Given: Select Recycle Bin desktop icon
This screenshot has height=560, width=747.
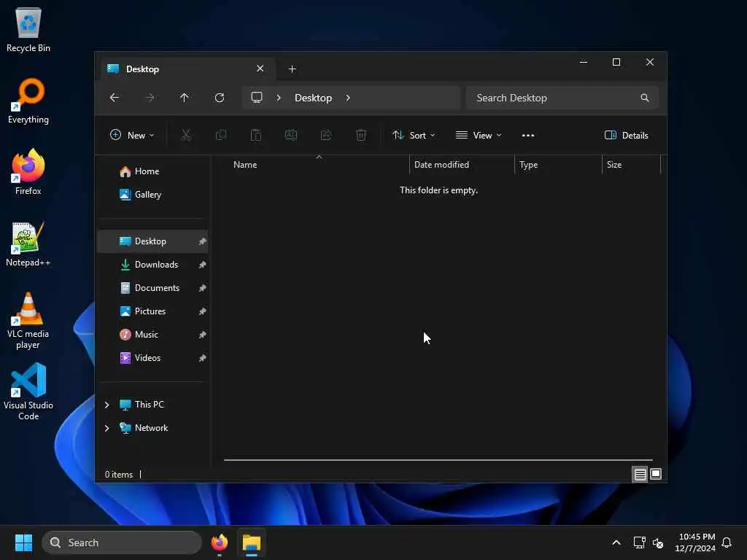Looking at the screenshot, I should (x=28, y=29).
